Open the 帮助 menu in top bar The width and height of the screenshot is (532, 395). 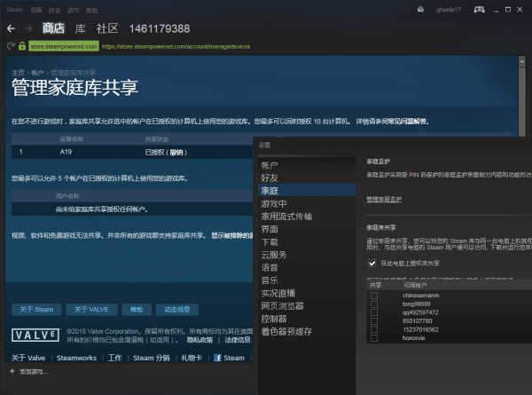point(92,10)
